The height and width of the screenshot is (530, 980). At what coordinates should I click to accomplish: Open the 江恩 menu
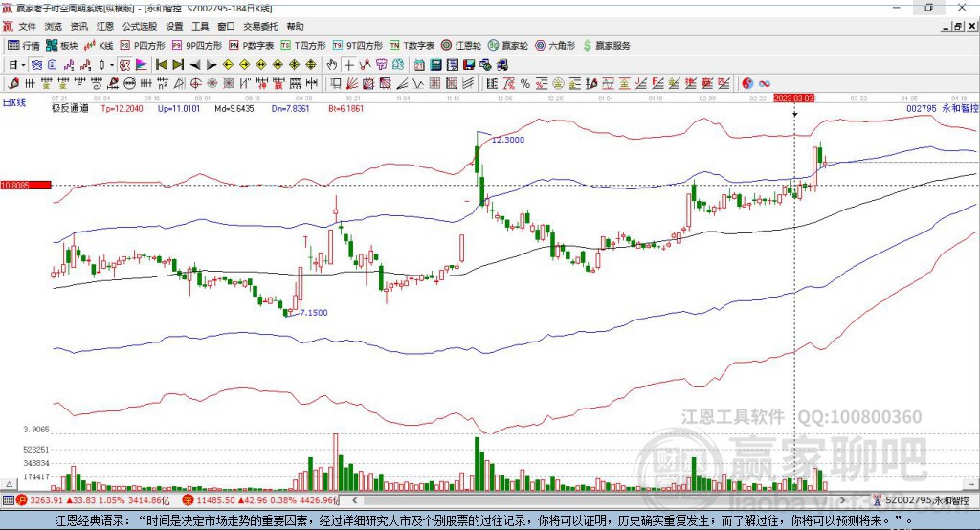point(105,26)
